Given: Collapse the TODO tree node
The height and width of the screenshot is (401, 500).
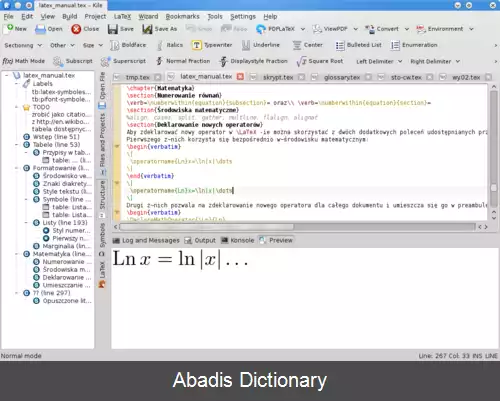Looking at the screenshot, I should [17, 107].
